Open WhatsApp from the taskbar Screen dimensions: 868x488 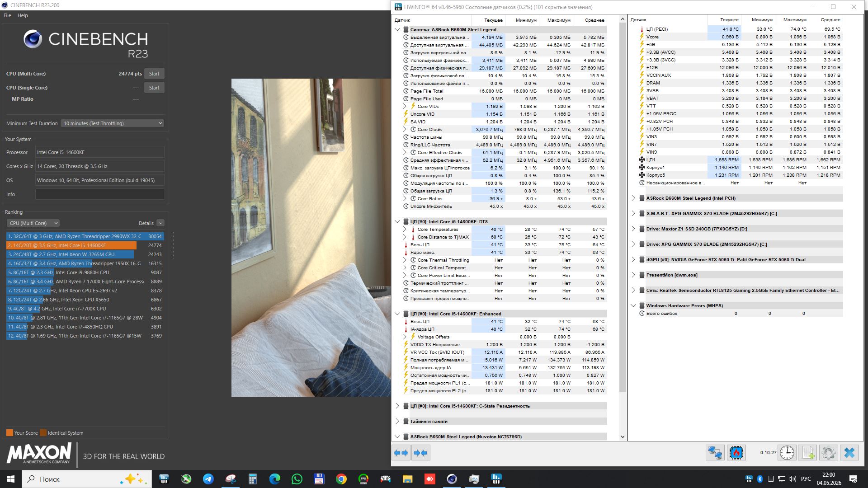[x=297, y=479]
